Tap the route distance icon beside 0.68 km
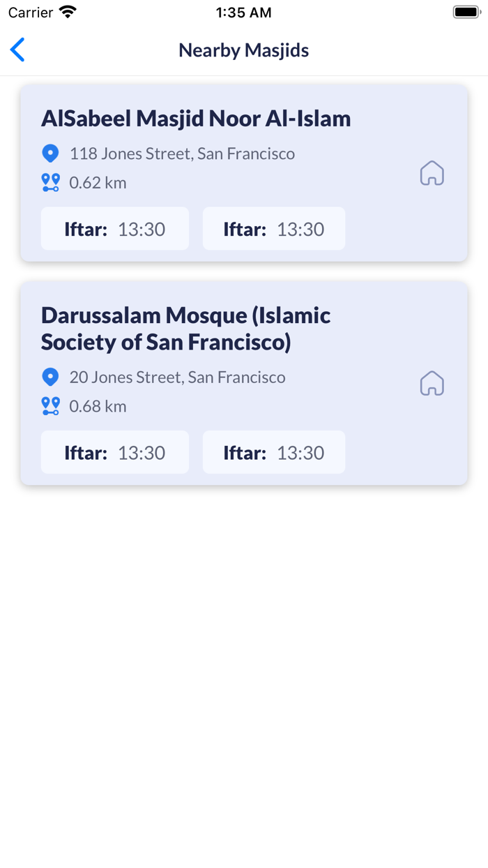The height and width of the screenshot is (868, 488). tap(50, 406)
